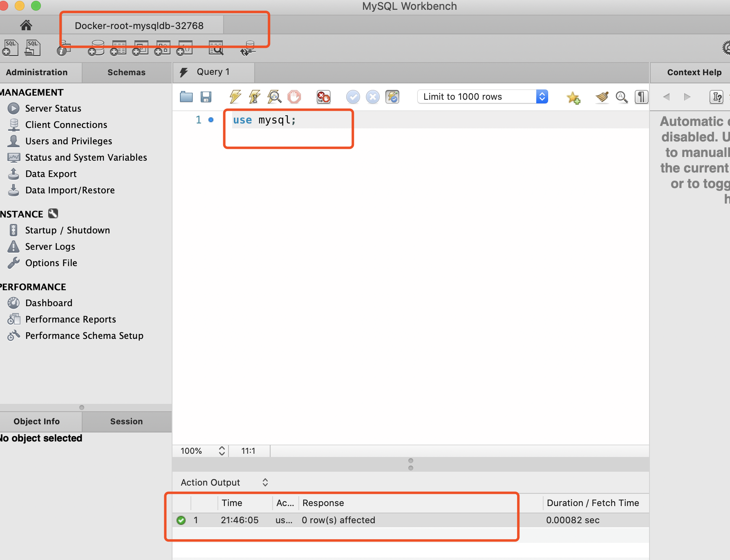Image resolution: width=730 pixels, height=560 pixels.
Task: Search table data icon in main toolbar
Action: (x=216, y=48)
